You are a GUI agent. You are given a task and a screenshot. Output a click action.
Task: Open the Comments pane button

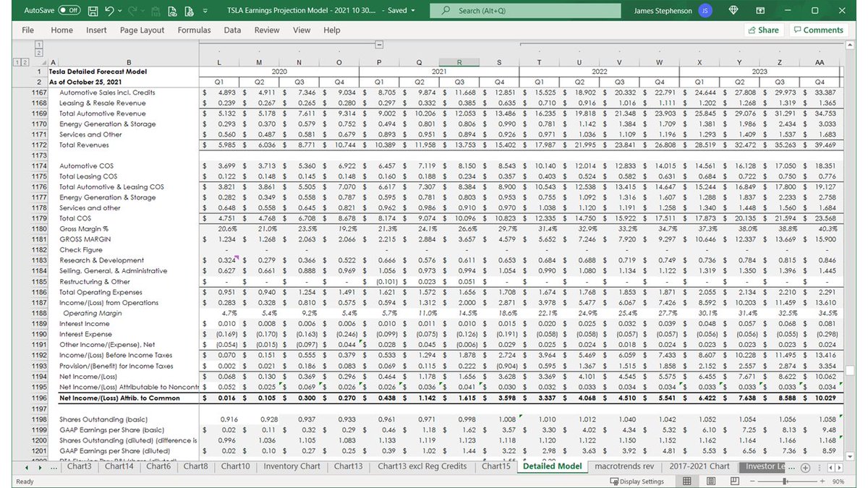[818, 30]
